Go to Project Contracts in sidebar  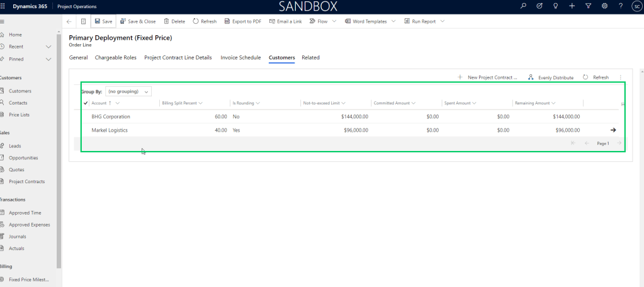pyautogui.click(x=26, y=181)
